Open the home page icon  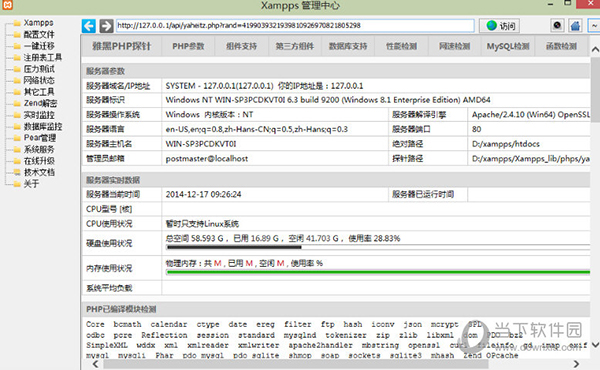(575, 26)
